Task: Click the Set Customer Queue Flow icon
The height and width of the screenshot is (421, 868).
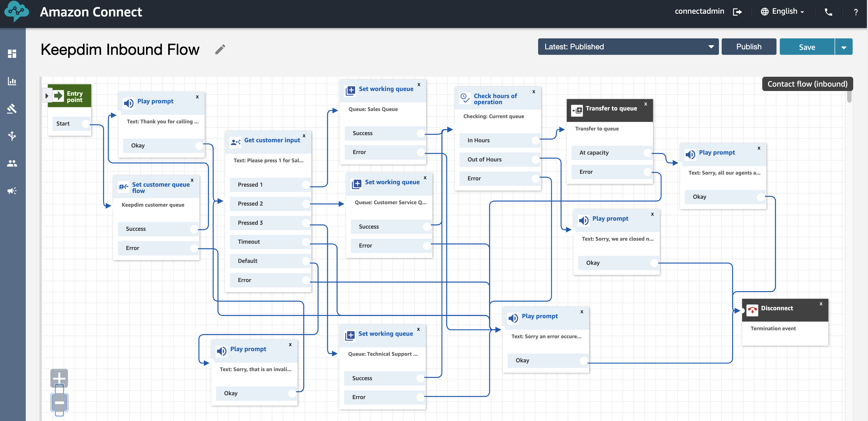Action: (123, 187)
